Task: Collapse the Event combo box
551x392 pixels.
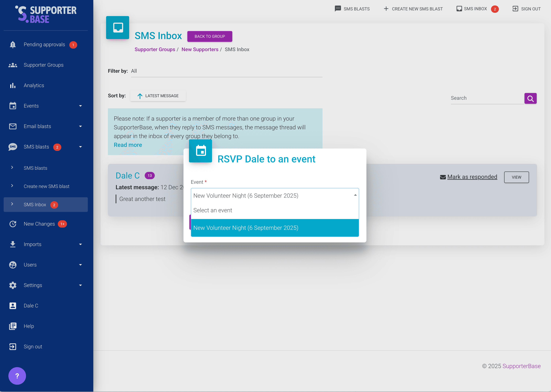Action: point(355,195)
